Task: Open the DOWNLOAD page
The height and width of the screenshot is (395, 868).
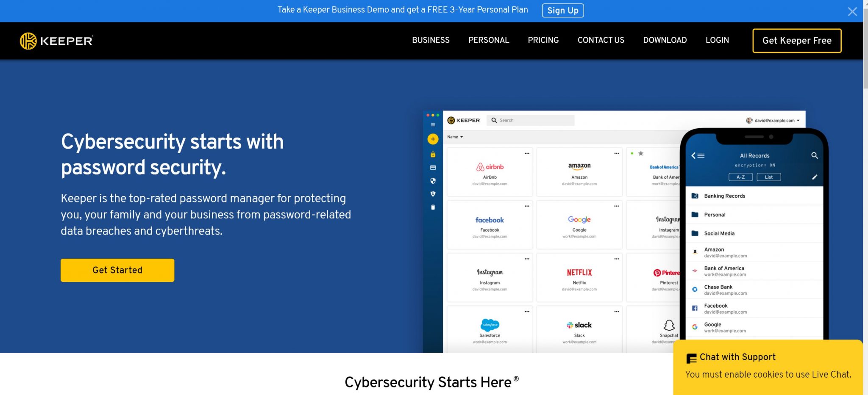Action: (665, 40)
